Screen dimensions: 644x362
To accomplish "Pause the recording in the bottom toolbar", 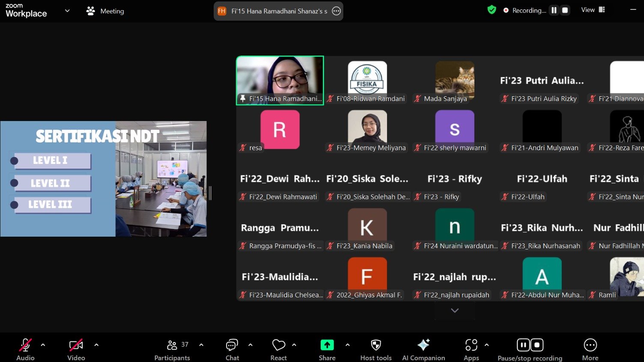I will 523,345.
